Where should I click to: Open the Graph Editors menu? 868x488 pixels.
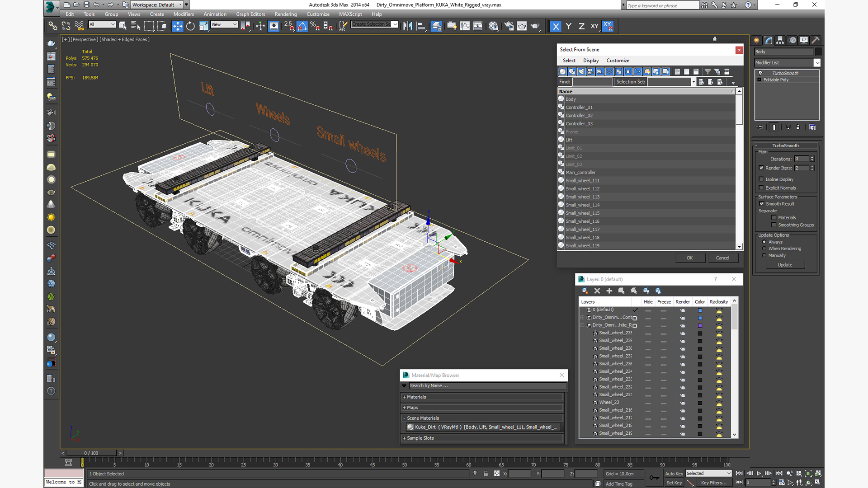(x=250, y=14)
